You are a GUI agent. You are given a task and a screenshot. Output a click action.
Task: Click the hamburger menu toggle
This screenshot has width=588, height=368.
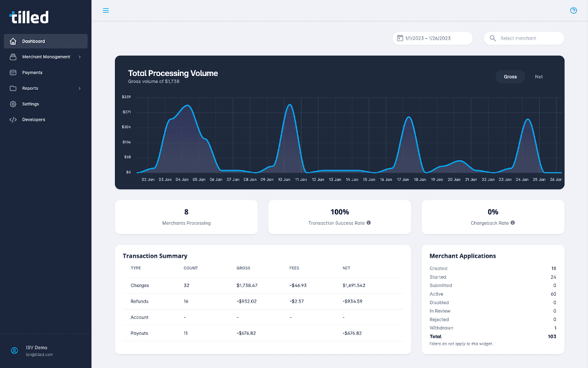tap(106, 10)
